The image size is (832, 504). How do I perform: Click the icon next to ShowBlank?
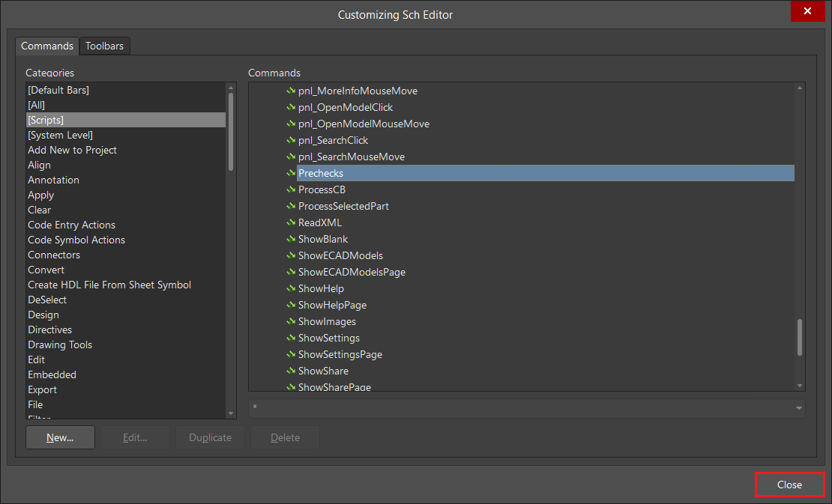pos(291,239)
